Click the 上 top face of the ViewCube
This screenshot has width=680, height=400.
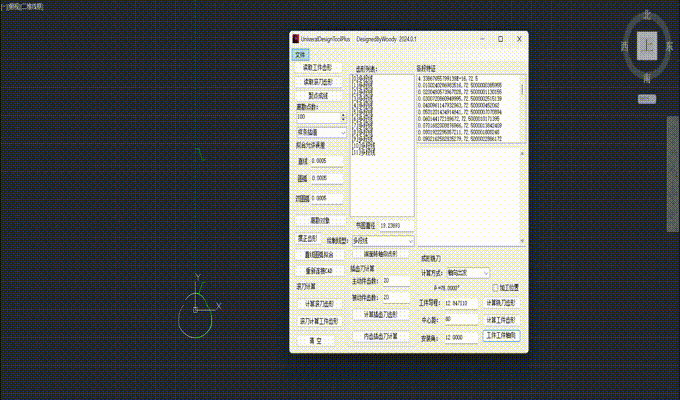click(x=647, y=46)
